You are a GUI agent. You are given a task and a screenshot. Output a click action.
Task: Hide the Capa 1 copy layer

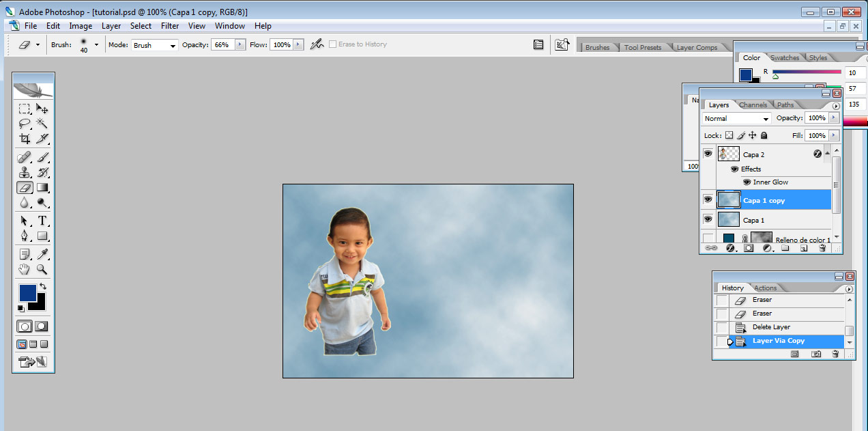click(708, 199)
